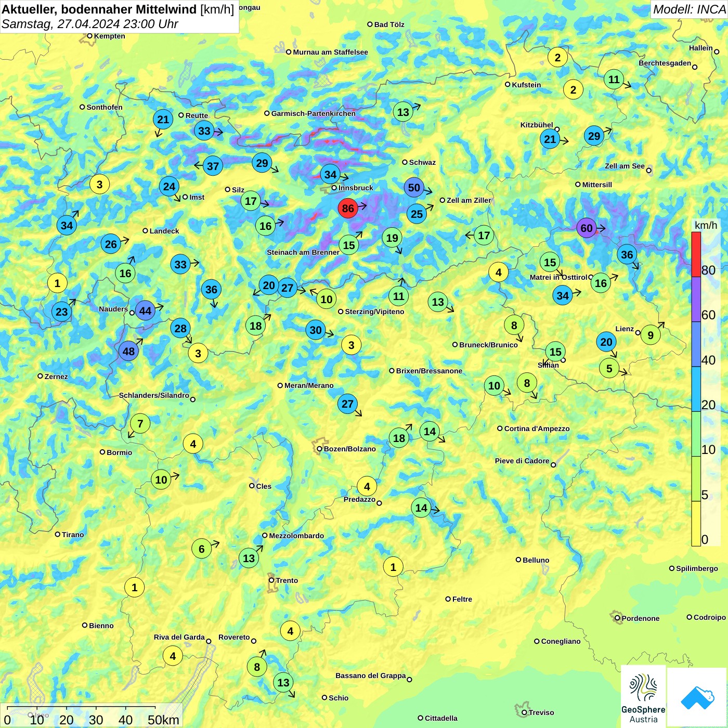The image size is (728, 728).
Task: Click the 'Zell am See' city label
Action: (x=625, y=166)
